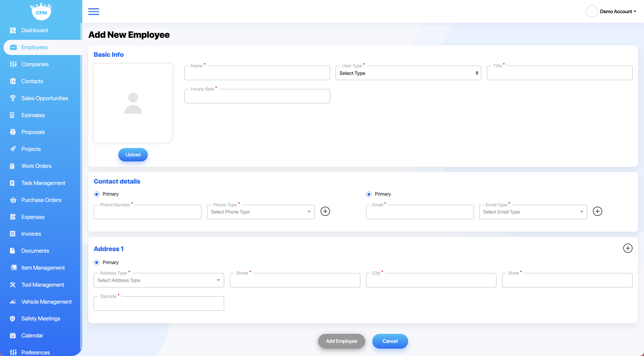
Task: Click the account avatar circle
Action: click(591, 11)
